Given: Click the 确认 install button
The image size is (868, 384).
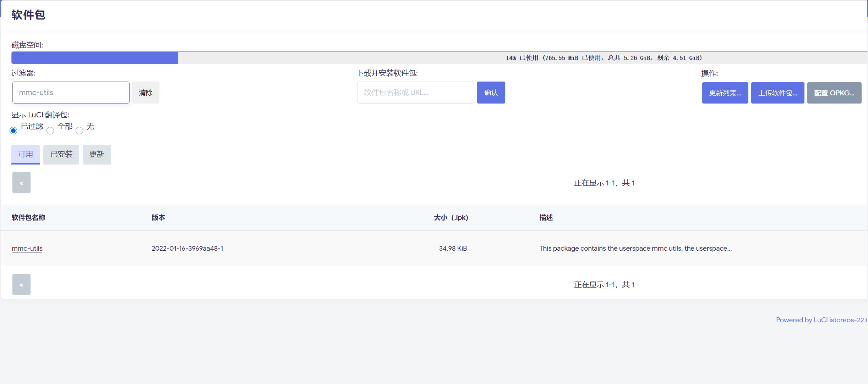Looking at the screenshot, I should point(491,92).
